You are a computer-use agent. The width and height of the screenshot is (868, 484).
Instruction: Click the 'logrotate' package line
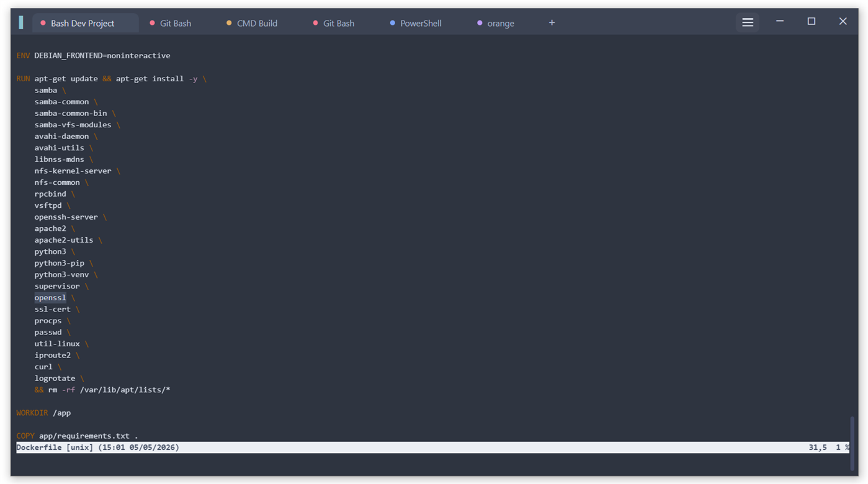55,379
